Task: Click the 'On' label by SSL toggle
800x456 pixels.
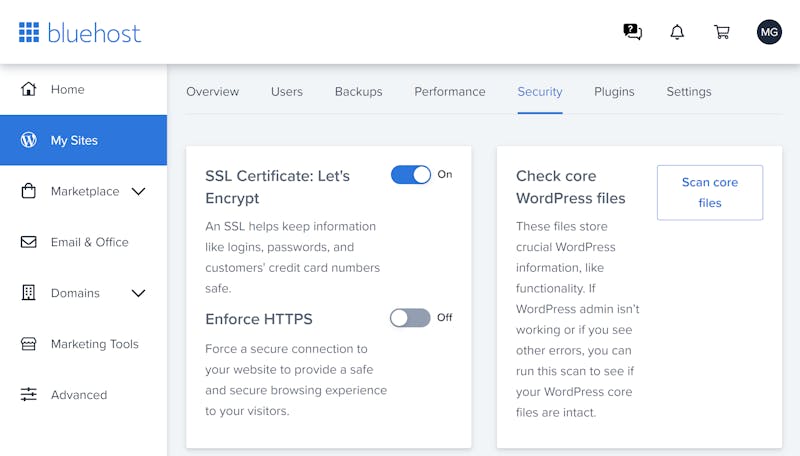Action: coord(445,174)
